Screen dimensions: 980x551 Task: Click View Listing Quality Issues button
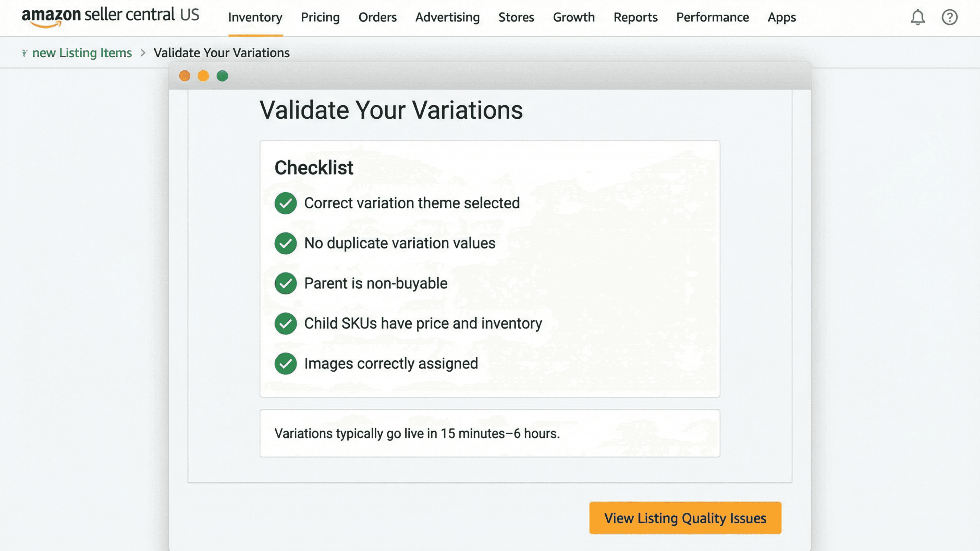[685, 518]
